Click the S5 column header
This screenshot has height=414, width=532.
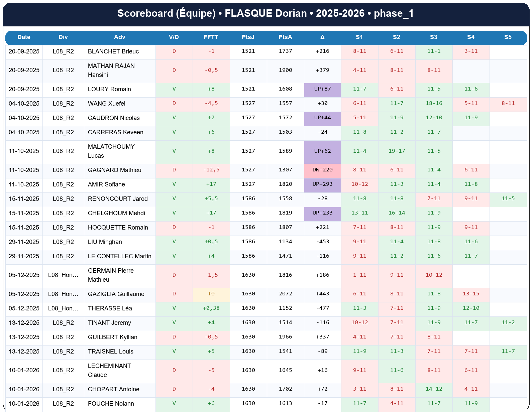point(508,37)
